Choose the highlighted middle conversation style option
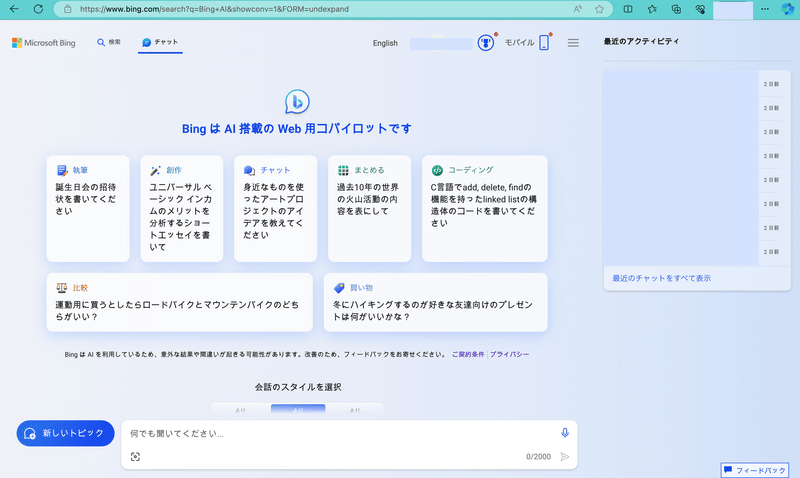 click(298, 409)
